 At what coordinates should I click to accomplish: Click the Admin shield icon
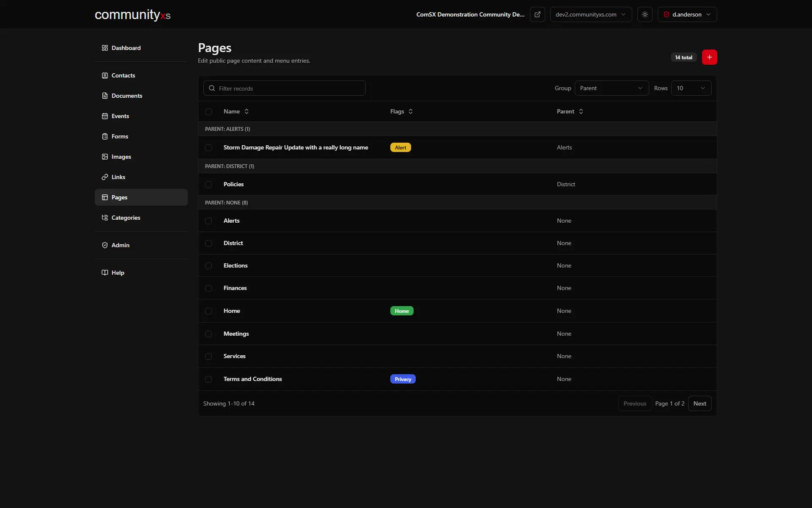pos(105,245)
